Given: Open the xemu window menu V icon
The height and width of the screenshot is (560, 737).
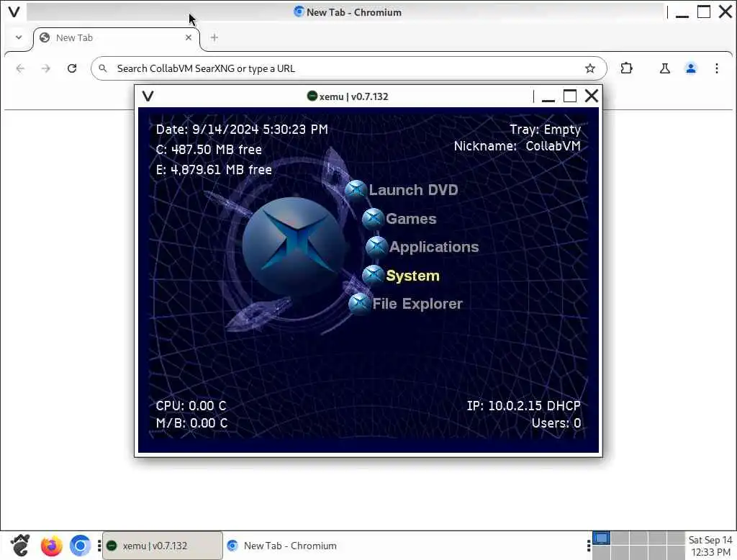Looking at the screenshot, I should (148, 96).
